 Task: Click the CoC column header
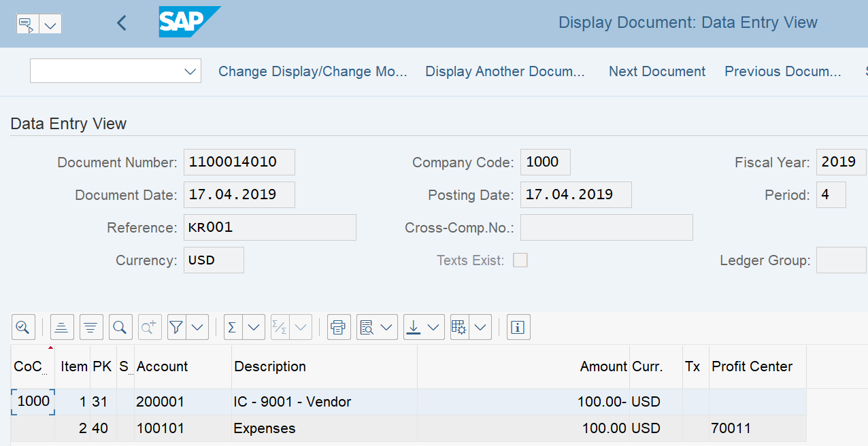pyautogui.click(x=33, y=366)
